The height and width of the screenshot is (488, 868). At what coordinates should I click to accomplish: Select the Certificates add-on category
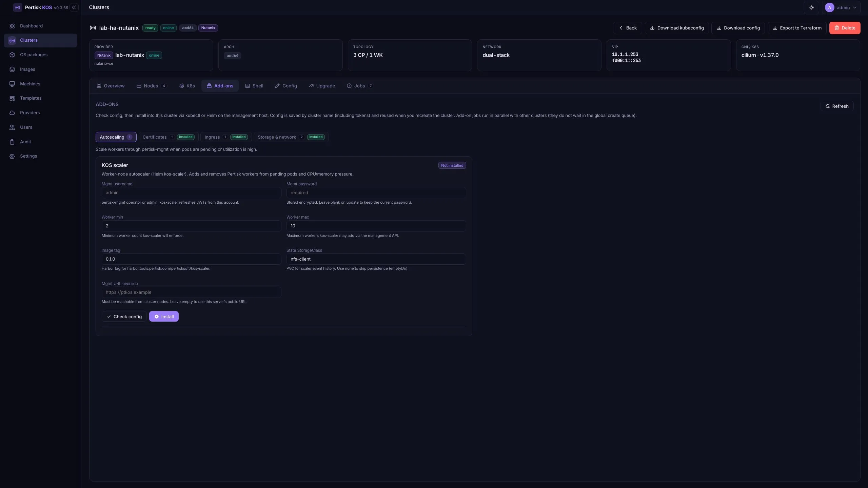[x=169, y=137]
